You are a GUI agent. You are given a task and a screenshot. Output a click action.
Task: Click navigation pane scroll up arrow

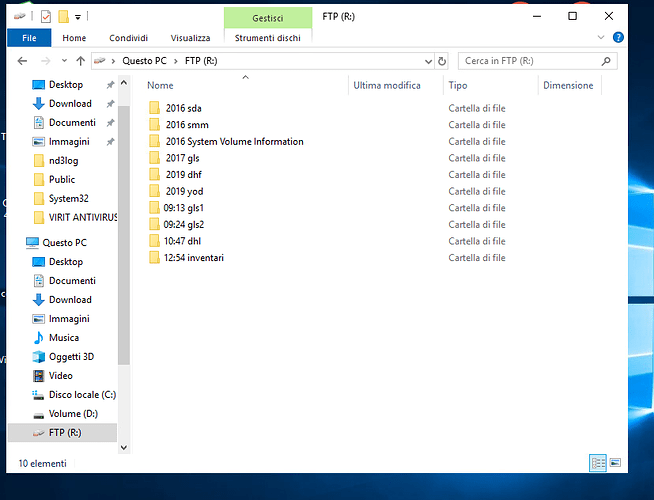(124, 83)
